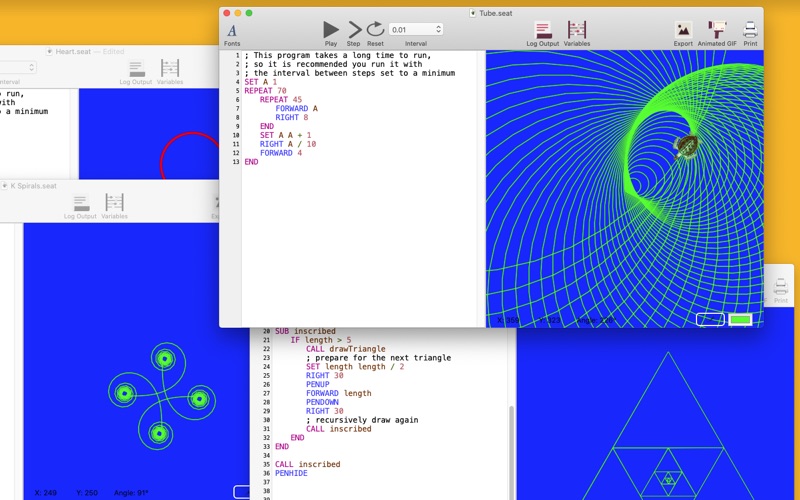Click code line 'SET A A + 1'
Viewport: 800px width, 500px height.
click(x=285, y=135)
